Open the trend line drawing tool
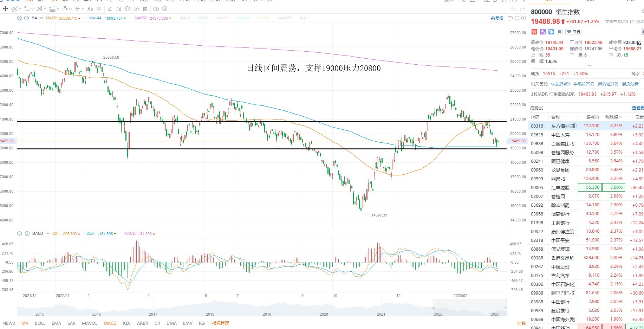Image resolution: width=644 pixels, height=329 pixels. [14, 9]
